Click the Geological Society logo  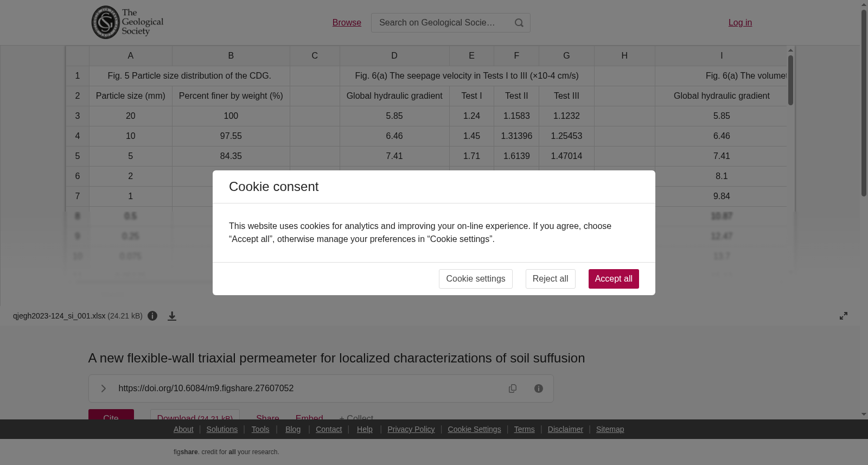click(127, 22)
